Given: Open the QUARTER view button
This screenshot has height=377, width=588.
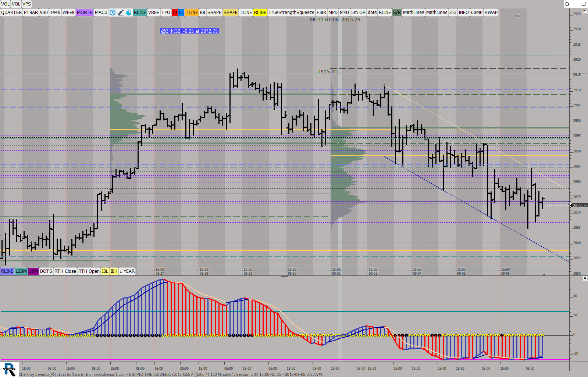Looking at the screenshot, I should [11, 13].
